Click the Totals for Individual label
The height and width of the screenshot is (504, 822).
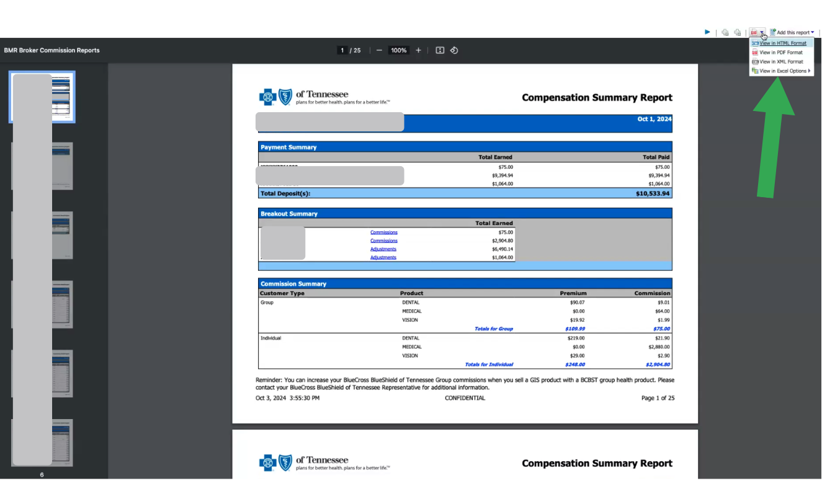point(489,365)
